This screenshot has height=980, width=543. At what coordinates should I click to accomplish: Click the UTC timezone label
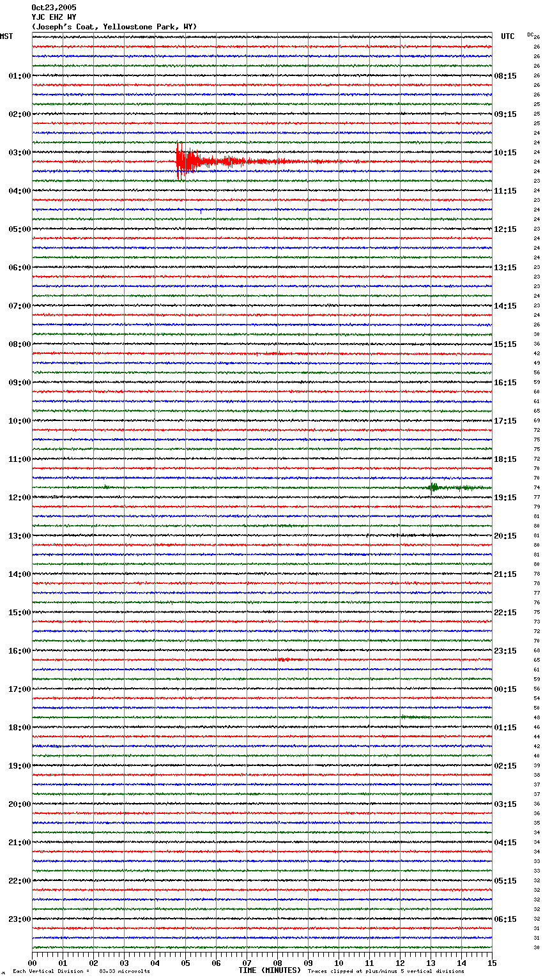coord(508,36)
